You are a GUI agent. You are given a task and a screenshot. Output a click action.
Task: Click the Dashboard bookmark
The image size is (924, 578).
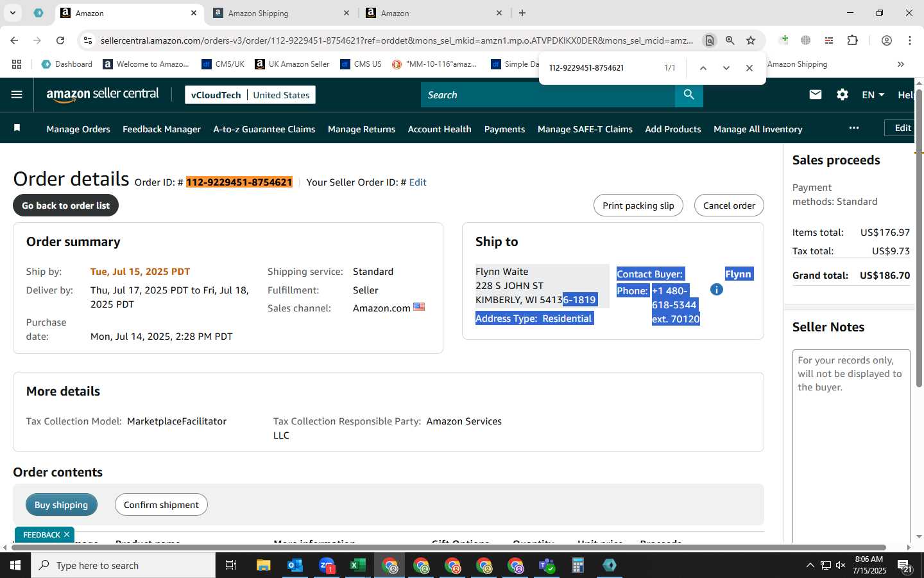click(x=67, y=64)
